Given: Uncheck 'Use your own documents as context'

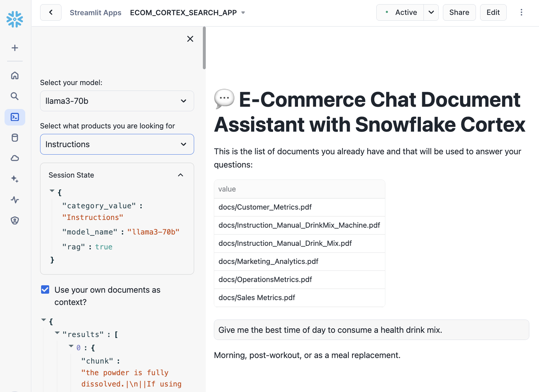Looking at the screenshot, I should [45, 290].
